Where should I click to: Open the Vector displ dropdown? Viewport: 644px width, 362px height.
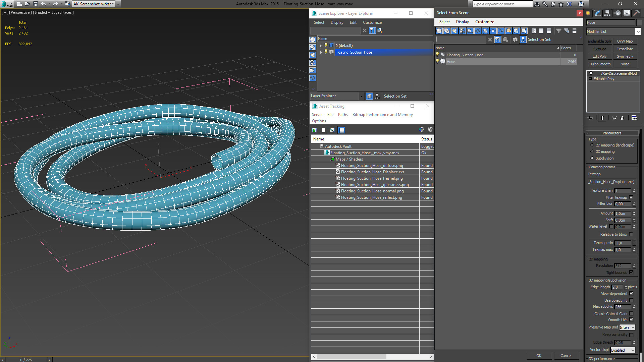tap(623, 350)
